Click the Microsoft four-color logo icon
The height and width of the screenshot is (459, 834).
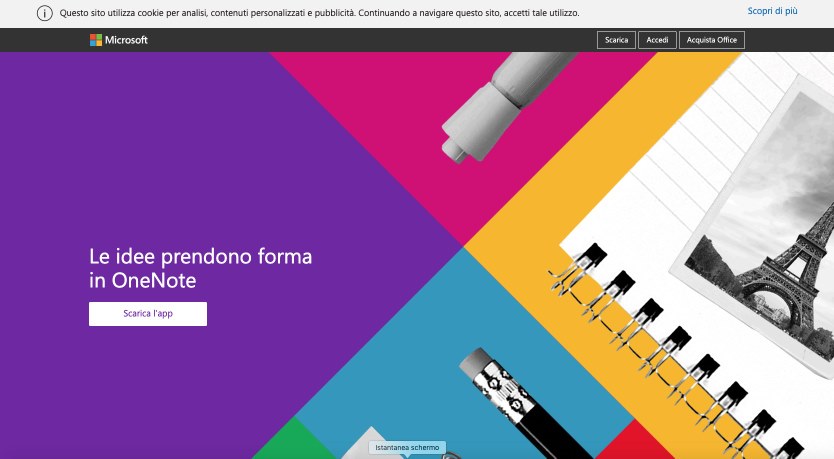(96, 40)
